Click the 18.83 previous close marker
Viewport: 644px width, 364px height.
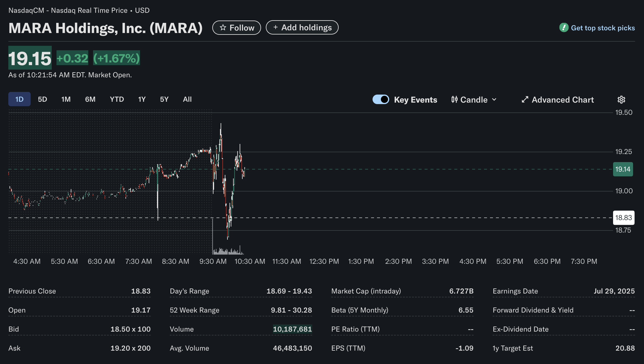pyautogui.click(x=623, y=218)
